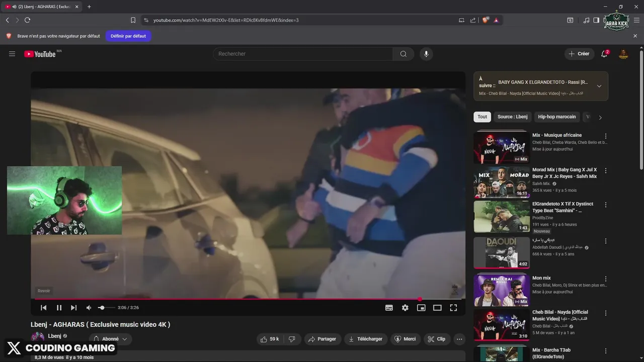Expand the À suivre playlist panel
The width and height of the screenshot is (644, 362).
[599, 86]
